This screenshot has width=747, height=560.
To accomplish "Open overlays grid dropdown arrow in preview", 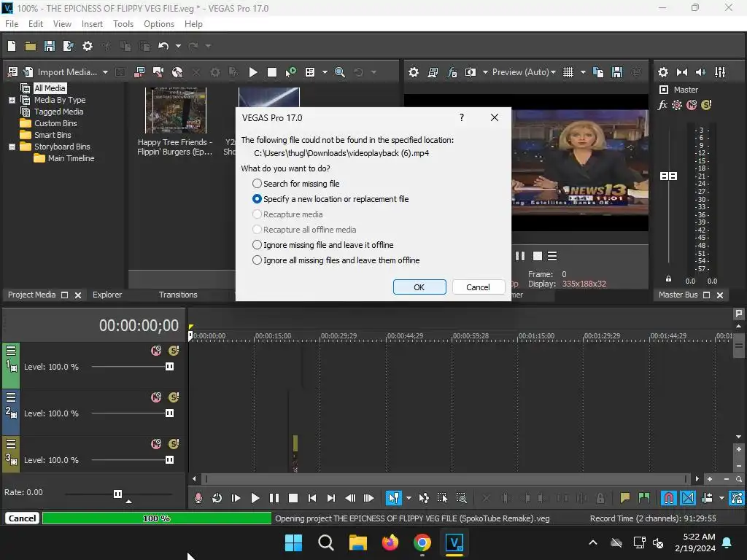I will tap(583, 72).
